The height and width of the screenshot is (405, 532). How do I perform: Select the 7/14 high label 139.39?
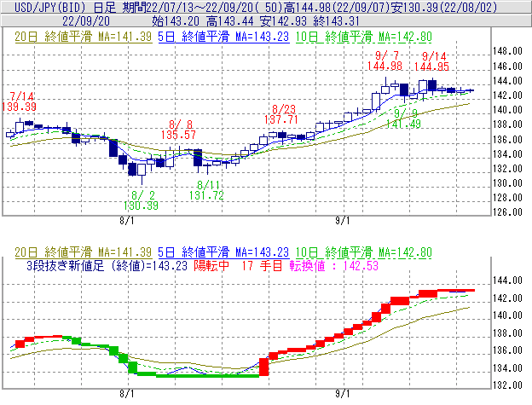pyautogui.click(x=19, y=107)
